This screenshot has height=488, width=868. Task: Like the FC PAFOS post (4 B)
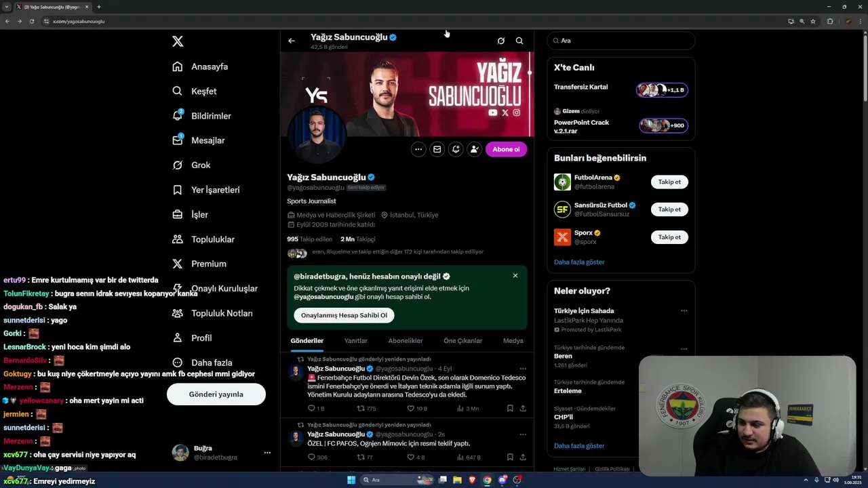coord(415,457)
